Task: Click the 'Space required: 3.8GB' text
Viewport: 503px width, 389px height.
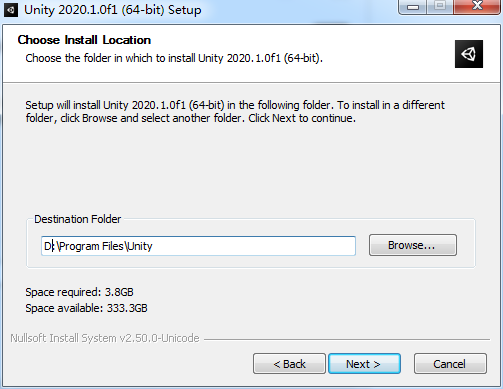Action: pyautogui.click(x=79, y=292)
